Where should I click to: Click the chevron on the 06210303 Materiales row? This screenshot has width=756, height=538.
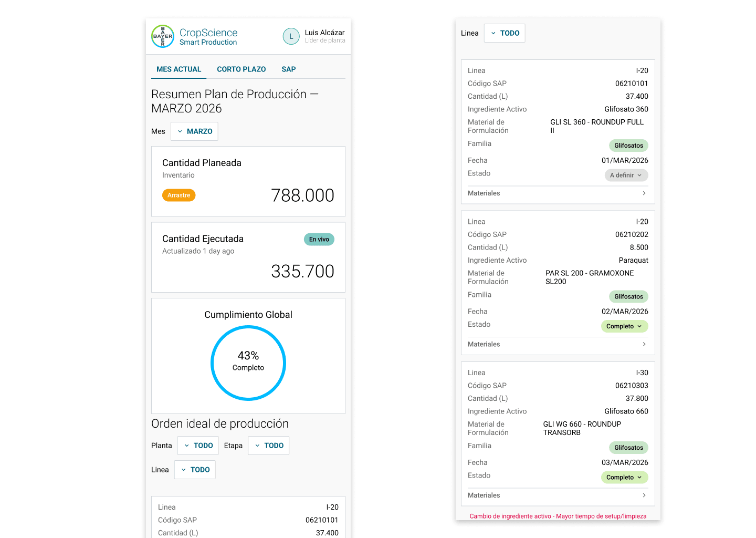pyautogui.click(x=644, y=495)
